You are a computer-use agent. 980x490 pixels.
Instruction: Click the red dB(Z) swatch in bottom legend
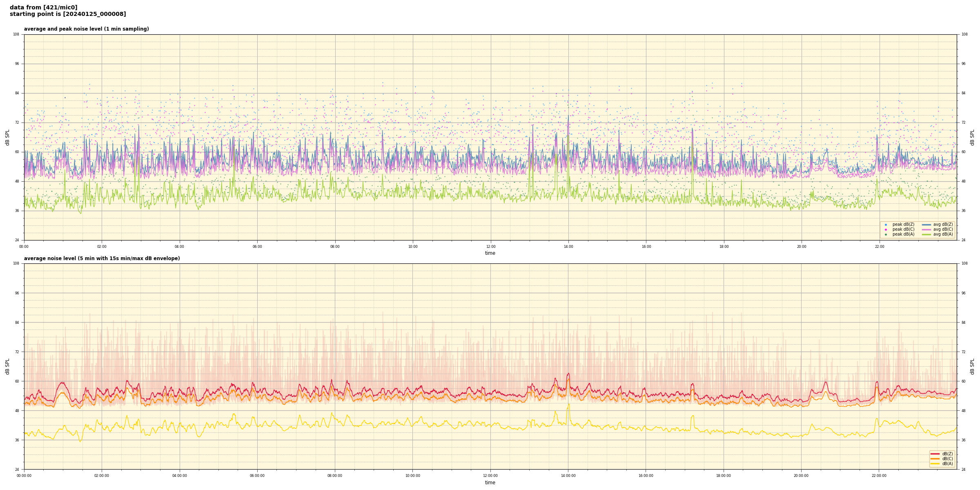pyautogui.click(x=935, y=454)
